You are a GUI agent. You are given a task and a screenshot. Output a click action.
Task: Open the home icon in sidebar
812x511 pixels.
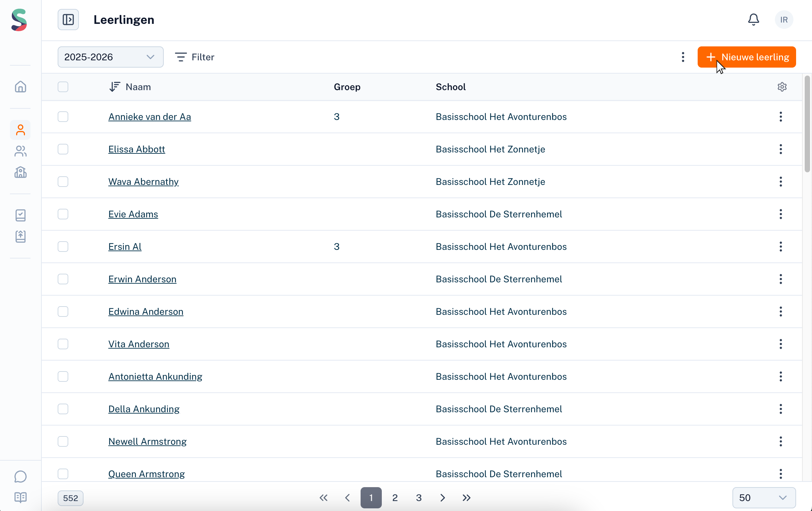[x=20, y=87]
